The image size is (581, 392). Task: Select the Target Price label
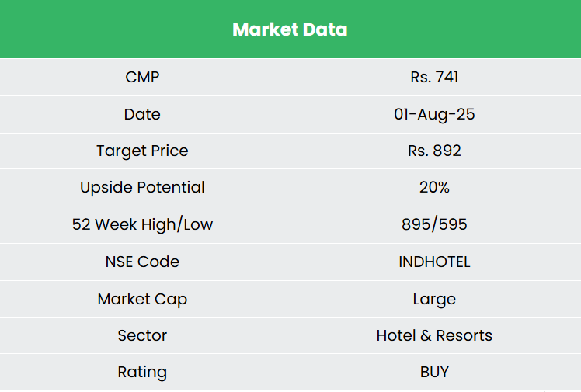pos(142,151)
